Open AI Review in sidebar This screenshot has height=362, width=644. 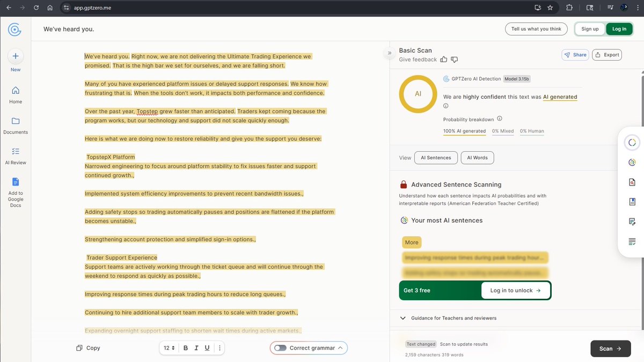[x=16, y=151]
